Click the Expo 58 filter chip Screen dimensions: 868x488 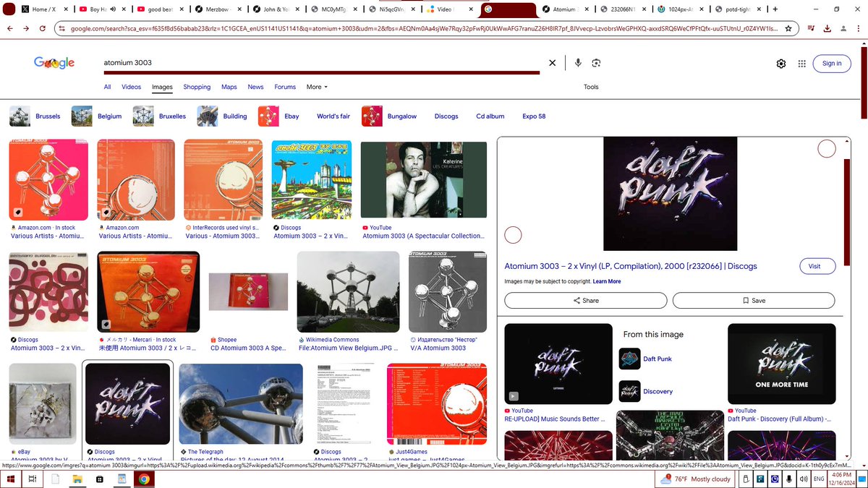pyautogui.click(x=534, y=116)
